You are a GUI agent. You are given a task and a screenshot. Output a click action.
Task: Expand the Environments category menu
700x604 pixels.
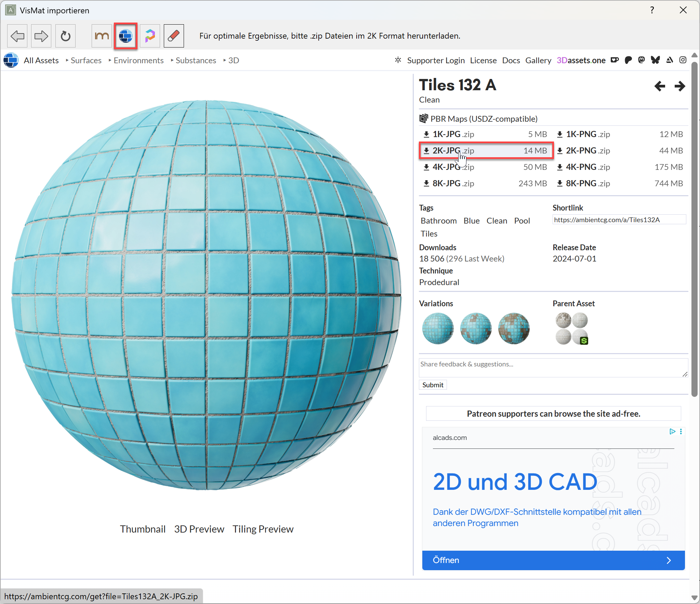(138, 61)
